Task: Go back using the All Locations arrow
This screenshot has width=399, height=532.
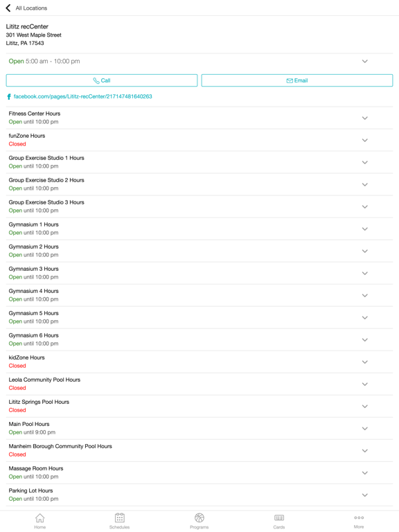Action: (8, 8)
